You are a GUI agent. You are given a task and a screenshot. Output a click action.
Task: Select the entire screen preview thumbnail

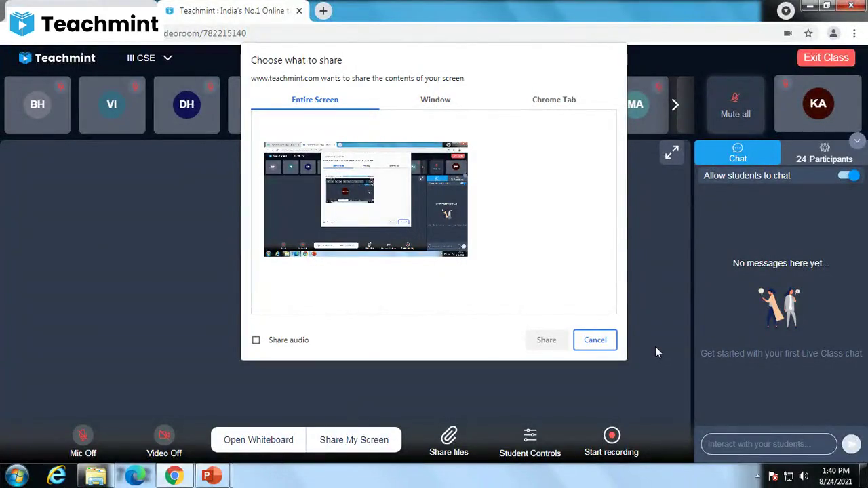click(366, 199)
